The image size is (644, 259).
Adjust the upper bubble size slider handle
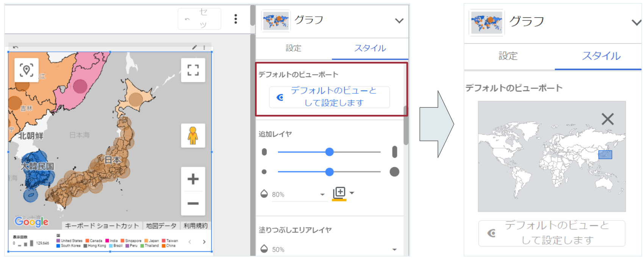tap(329, 152)
